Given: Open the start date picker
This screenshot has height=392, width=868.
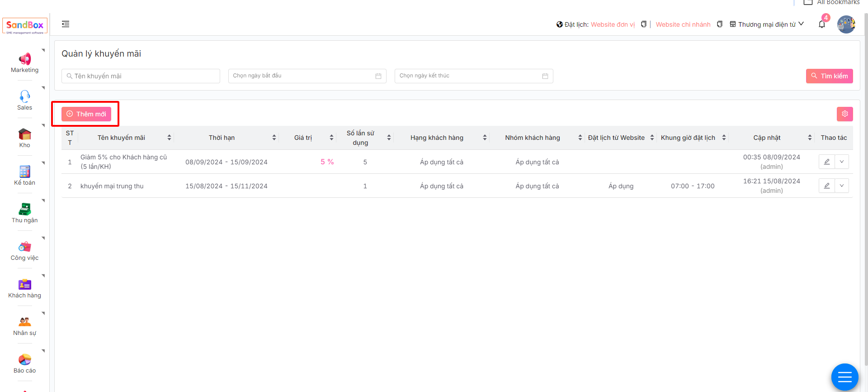Looking at the screenshot, I should pyautogui.click(x=307, y=76).
